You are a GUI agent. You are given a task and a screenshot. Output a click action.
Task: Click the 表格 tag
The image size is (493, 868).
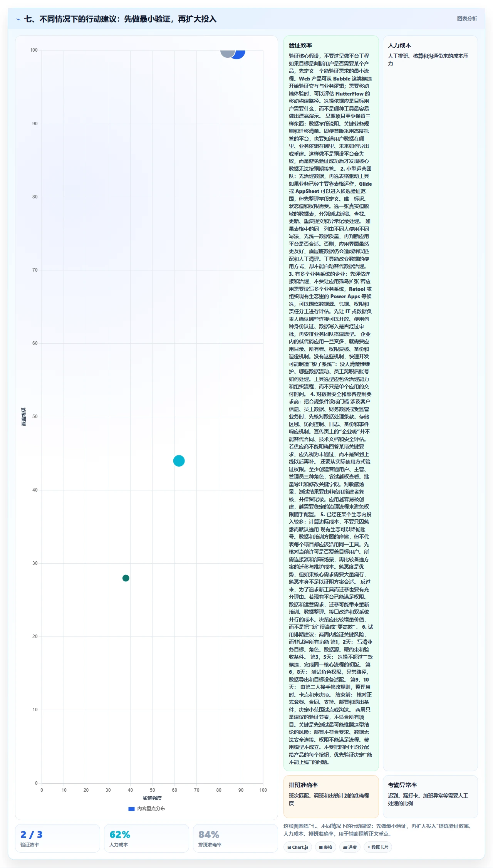coord(325,847)
